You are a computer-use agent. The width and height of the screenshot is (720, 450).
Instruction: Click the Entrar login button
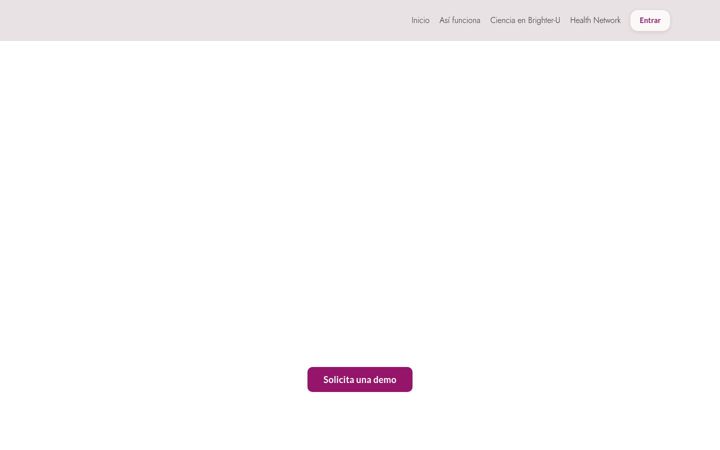click(650, 20)
